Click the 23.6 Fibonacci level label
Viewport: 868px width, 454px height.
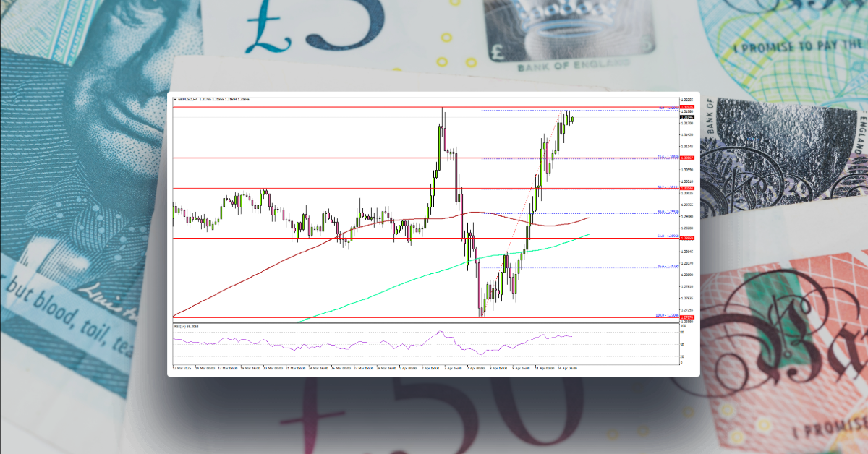(665, 158)
